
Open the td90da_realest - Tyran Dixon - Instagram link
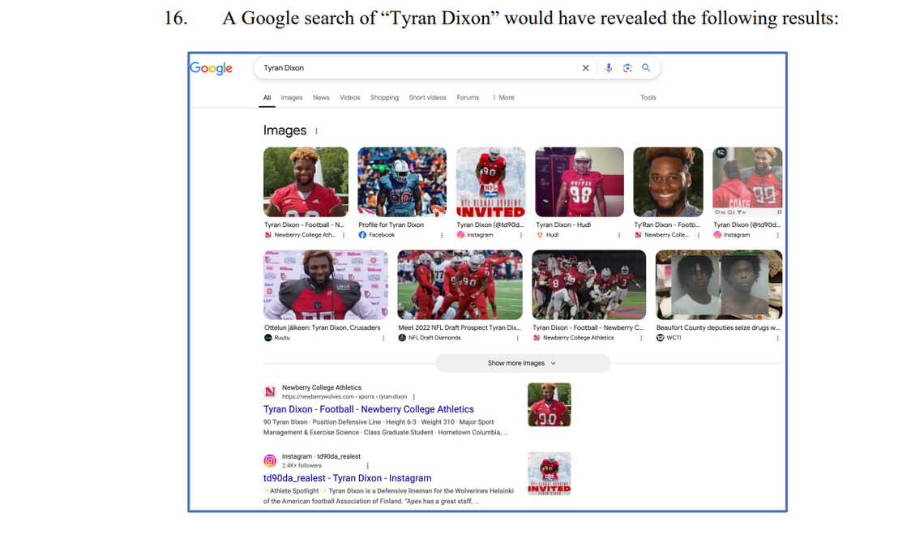347,478
